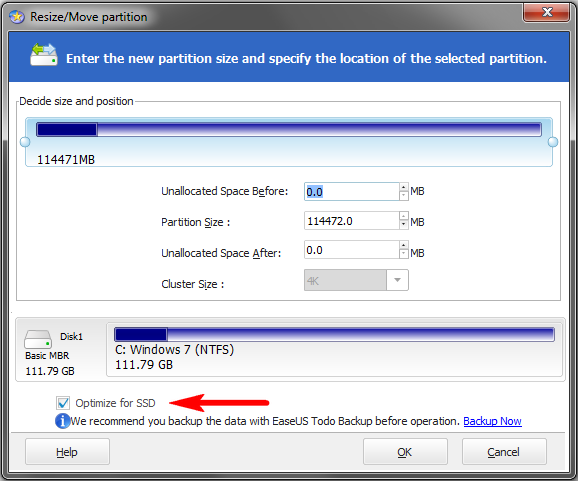The image size is (578, 481).
Task: Decrease Unallocated Space After with down arrow
Action: tap(404, 254)
